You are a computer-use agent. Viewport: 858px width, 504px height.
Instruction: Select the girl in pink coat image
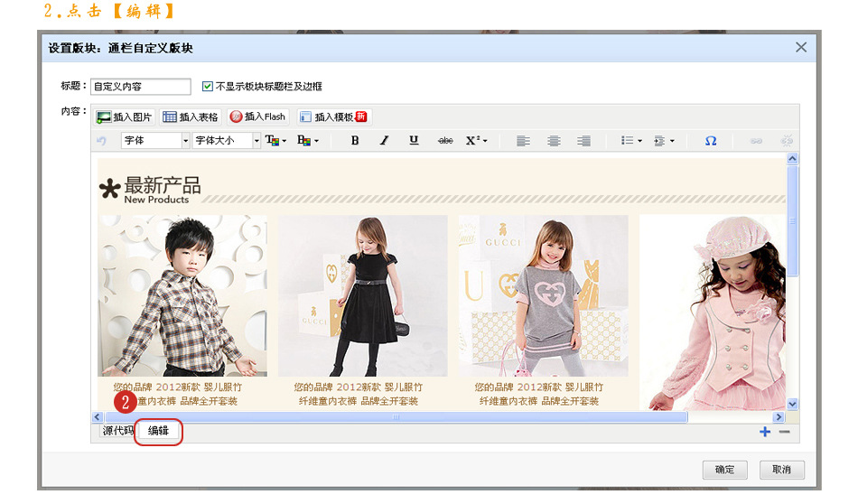[x=713, y=312]
